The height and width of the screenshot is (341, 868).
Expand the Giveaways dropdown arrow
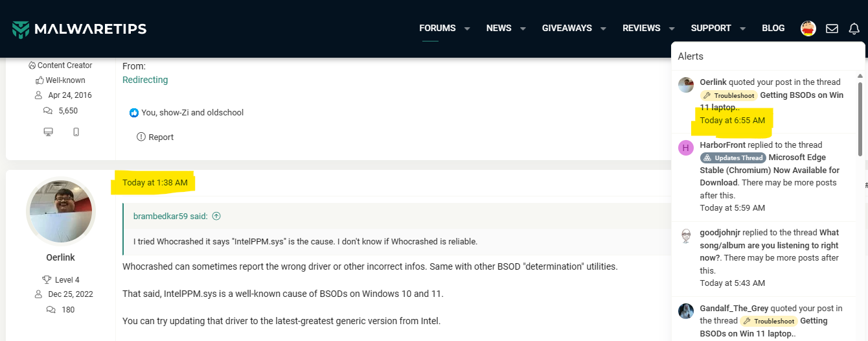pos(603,29)
